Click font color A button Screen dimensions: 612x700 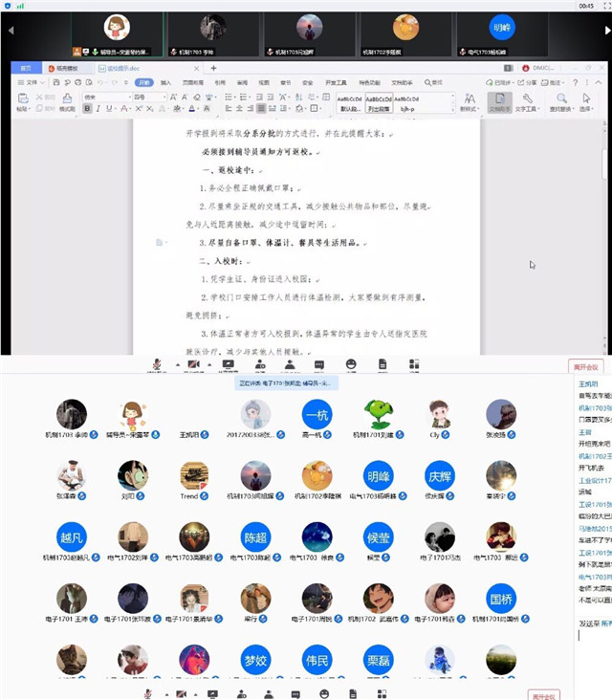point(124,108)
